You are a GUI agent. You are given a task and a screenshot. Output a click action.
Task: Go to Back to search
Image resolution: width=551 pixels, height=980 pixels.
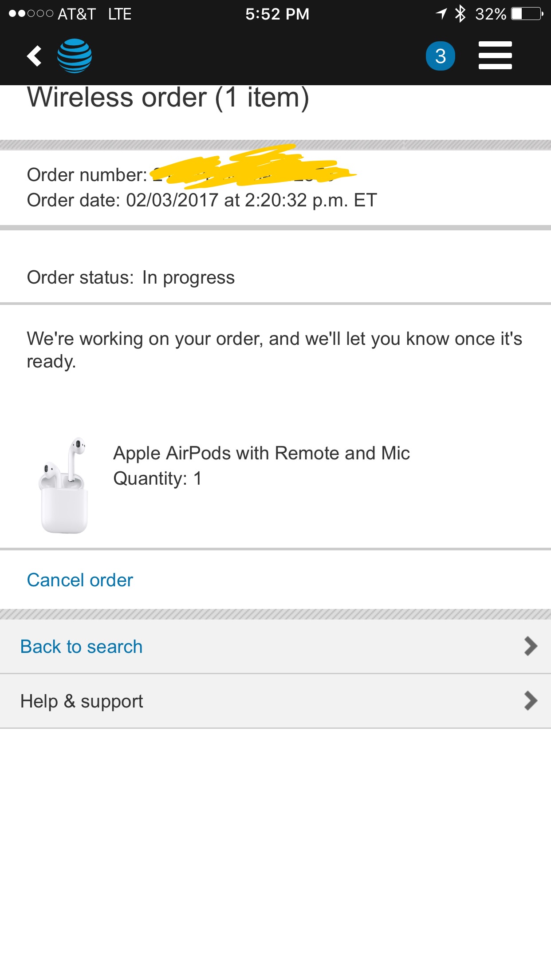click(275, 646)
